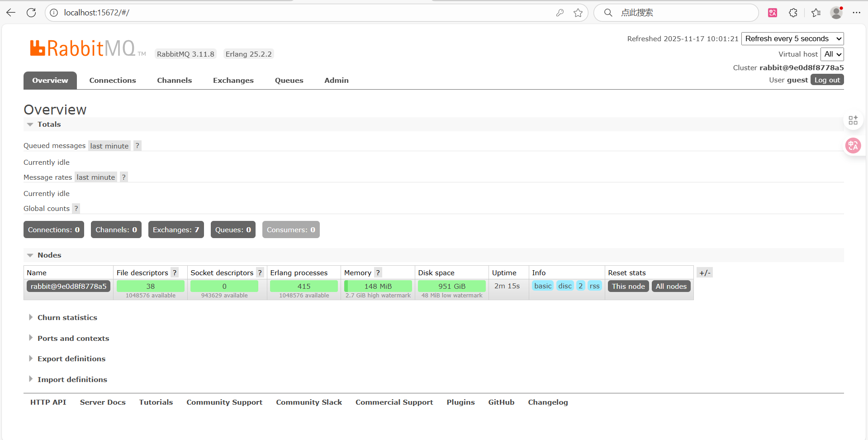Image resolution: width=868 pixels, height=440 pixels.
Task: Click the File descriptors 38 bar
Action: coord(151,286)
